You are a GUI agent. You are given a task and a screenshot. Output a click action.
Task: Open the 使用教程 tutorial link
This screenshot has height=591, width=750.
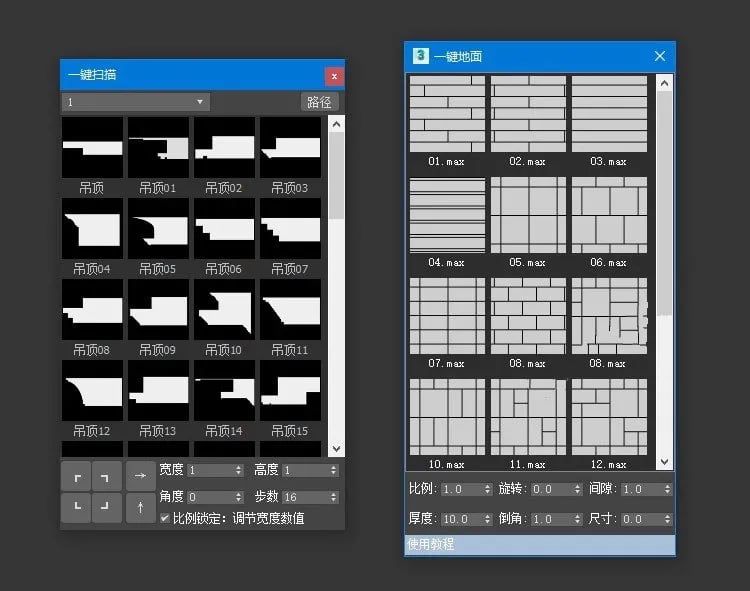430,544
